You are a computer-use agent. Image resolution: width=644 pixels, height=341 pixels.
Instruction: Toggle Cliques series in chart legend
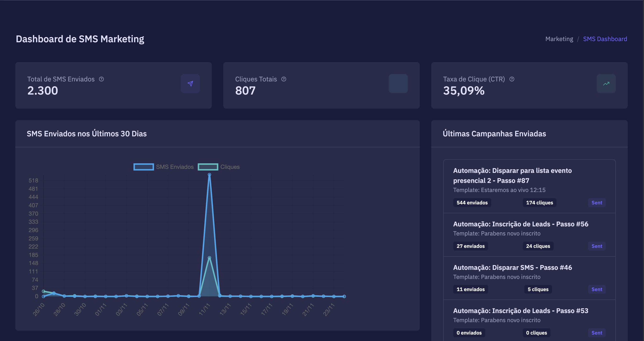coord(230,167)
